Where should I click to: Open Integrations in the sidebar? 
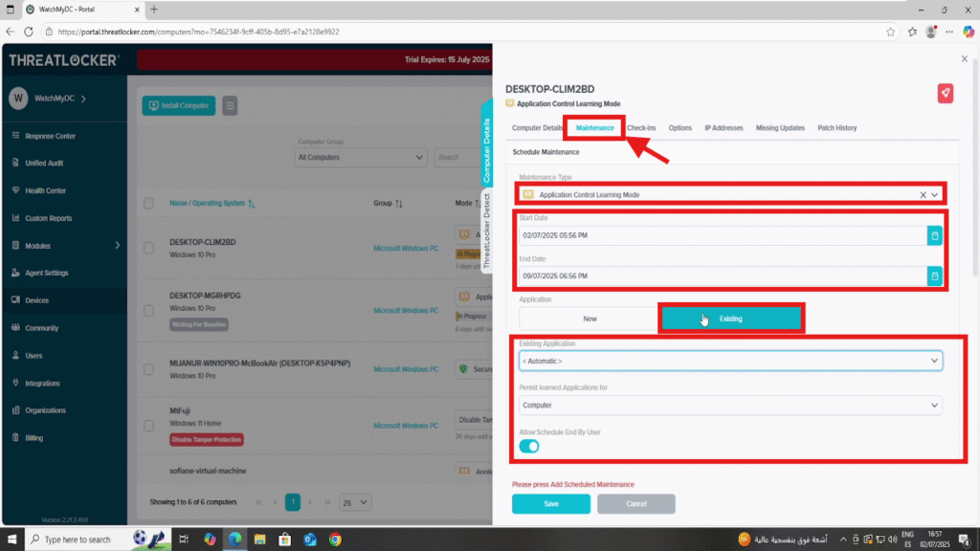point(42,383)
